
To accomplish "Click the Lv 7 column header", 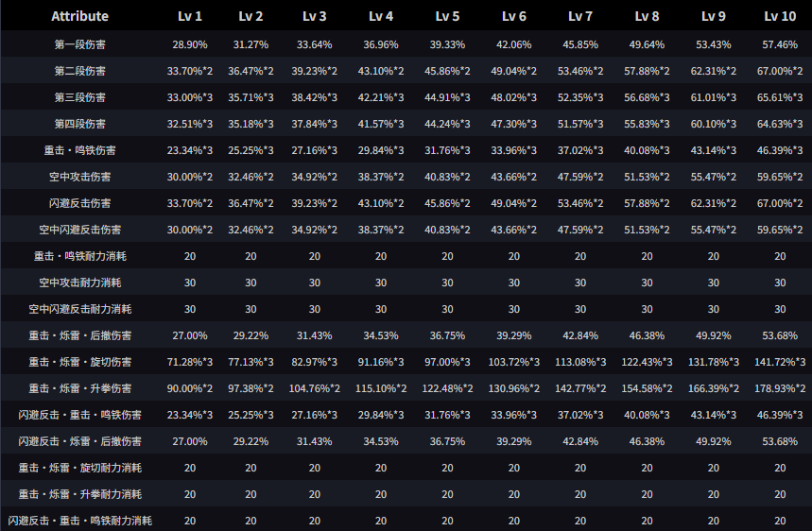I will point(580,16).
